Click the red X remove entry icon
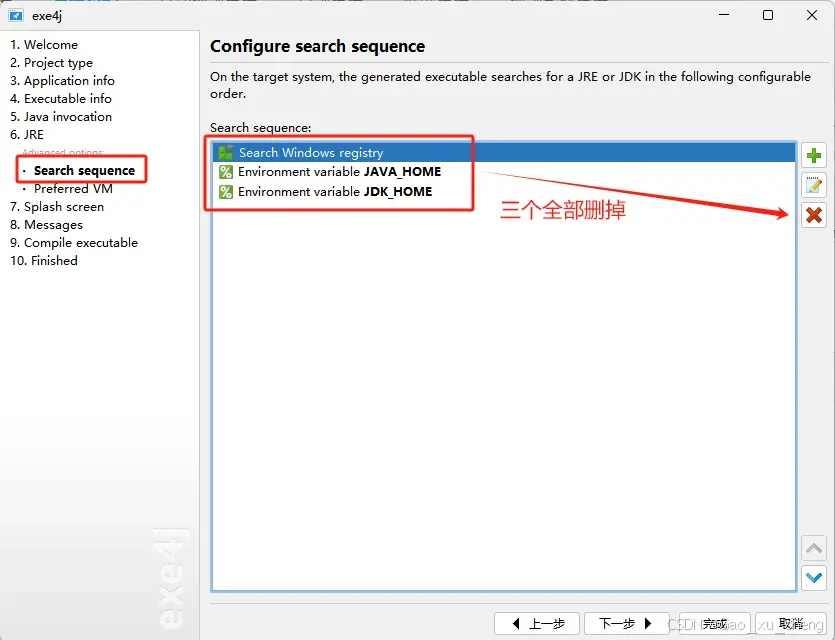This screenshot has height=640, width=835. tap(814, 215)
